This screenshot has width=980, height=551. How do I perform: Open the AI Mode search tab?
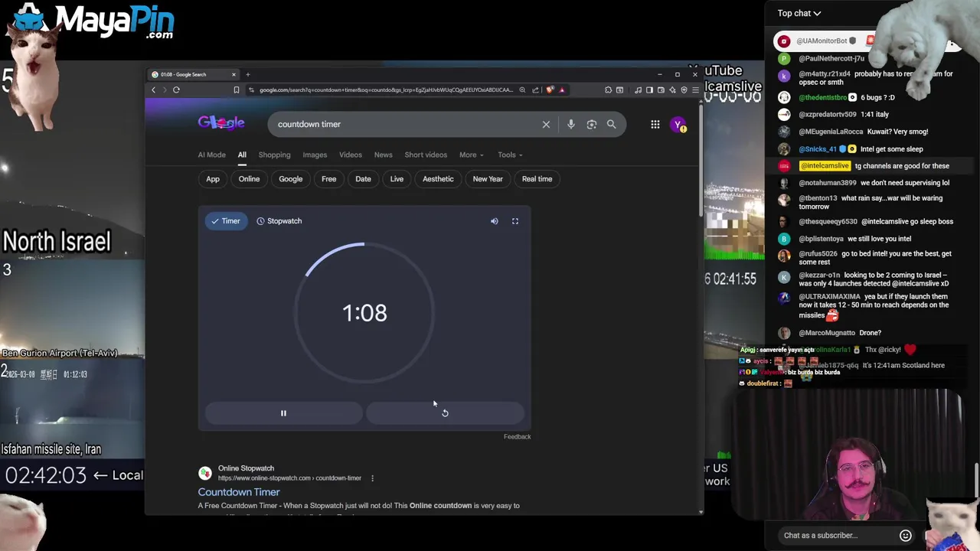pyautogui.click(x=212, y=155)
